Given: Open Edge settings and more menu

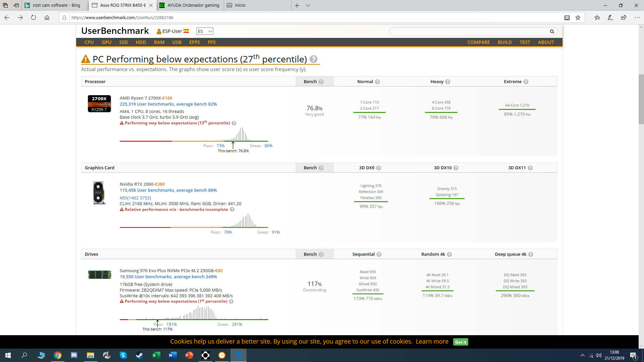Looking at the screenshot, I should pos(637,18).
